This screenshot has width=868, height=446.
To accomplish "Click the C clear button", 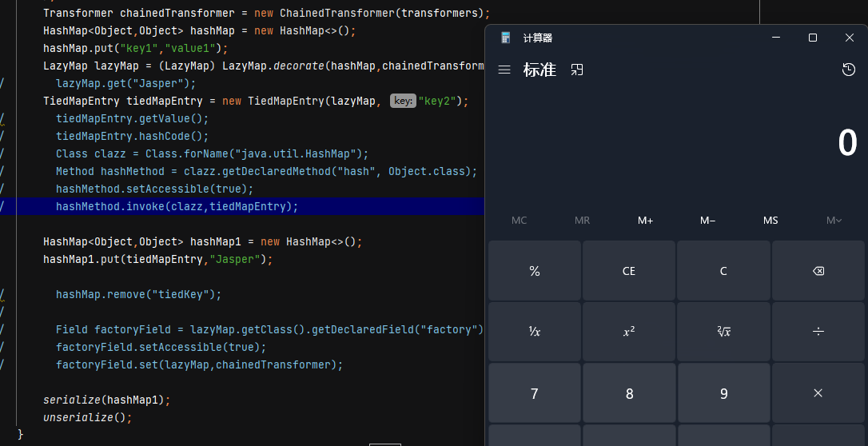I will click(723, 271).
